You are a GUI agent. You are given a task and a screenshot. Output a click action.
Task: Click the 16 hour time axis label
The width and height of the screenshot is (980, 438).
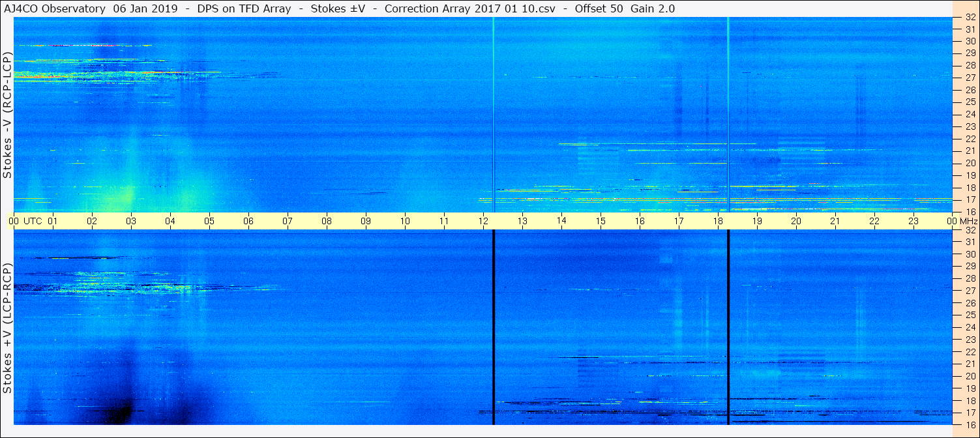(640, 221)
